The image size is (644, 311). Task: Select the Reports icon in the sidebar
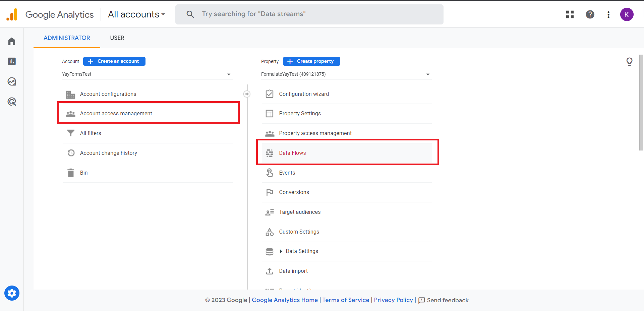point(12,61)
